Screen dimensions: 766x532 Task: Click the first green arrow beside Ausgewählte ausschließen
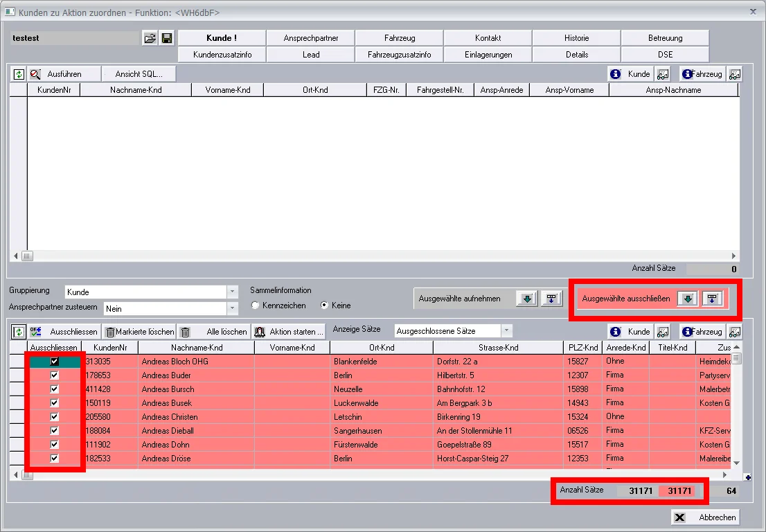[687, 299]
